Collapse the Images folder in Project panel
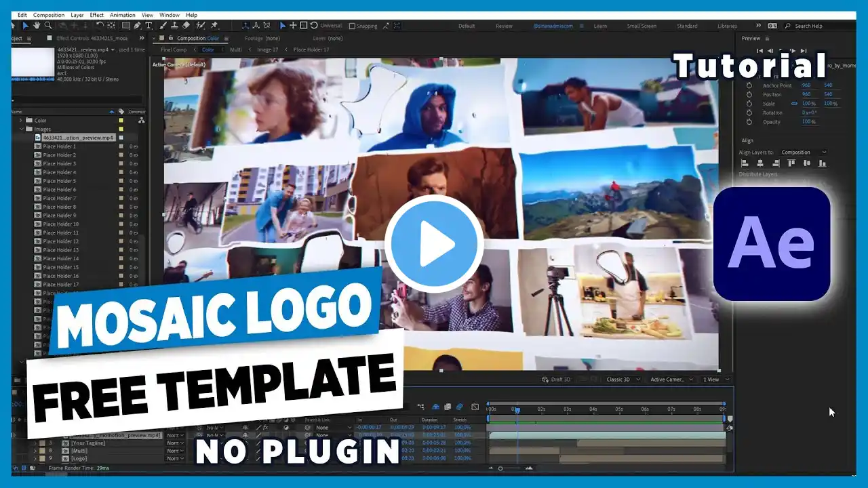868x488 pixels. [x=22, y=129]
